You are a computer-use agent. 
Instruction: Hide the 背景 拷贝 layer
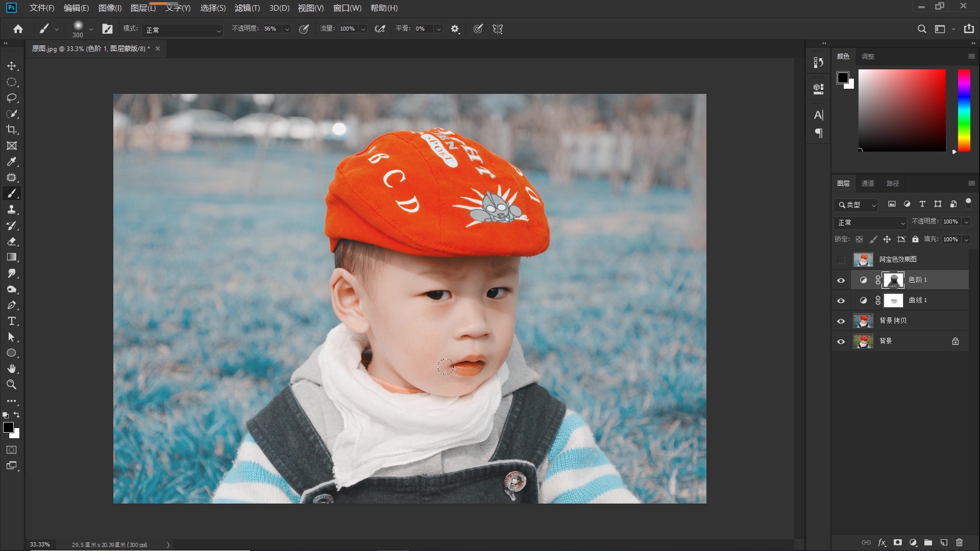pos(841,321)
